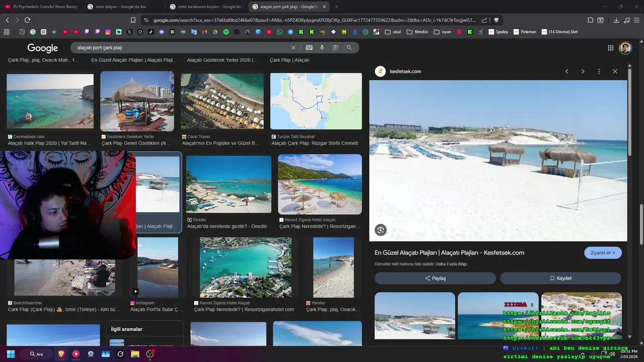This screenshot has width=644, height=362.
Task: Open on-screen keyboard input tool
Action: (x=309, y=48)
